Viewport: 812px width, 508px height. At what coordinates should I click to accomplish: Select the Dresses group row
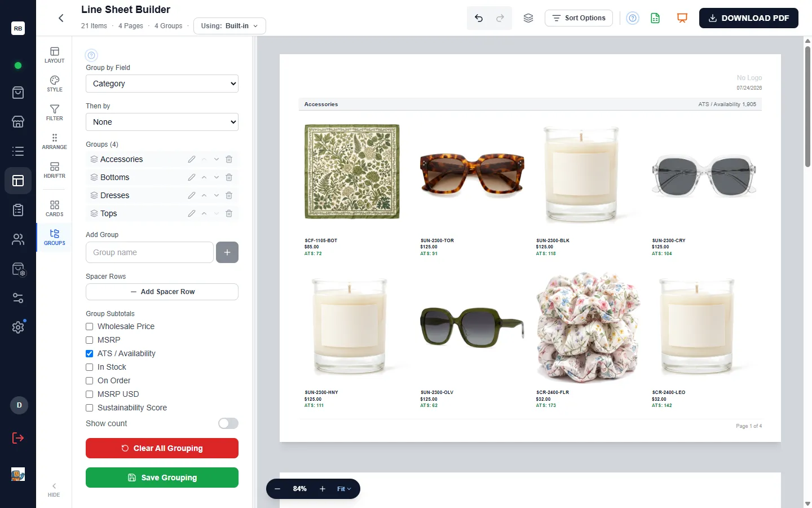162,195
